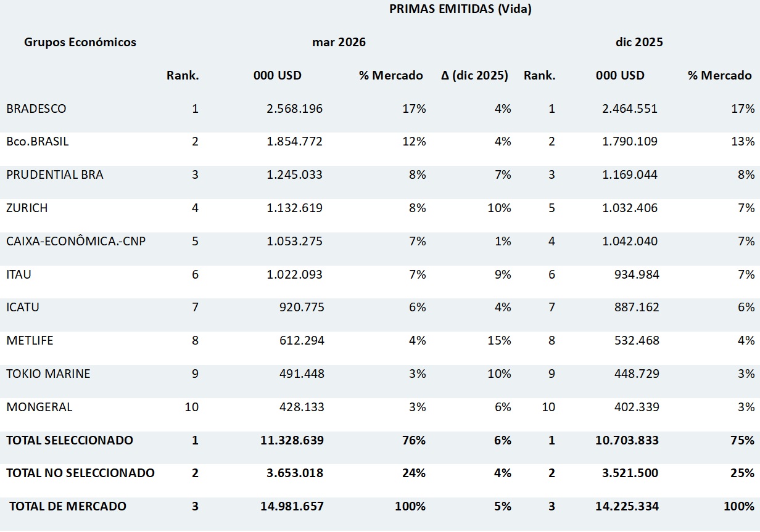The height and width of the screenshot is (532, 760).
Task: Click Bradesco's 2.568.196 premium value
Action: (294, 108)
